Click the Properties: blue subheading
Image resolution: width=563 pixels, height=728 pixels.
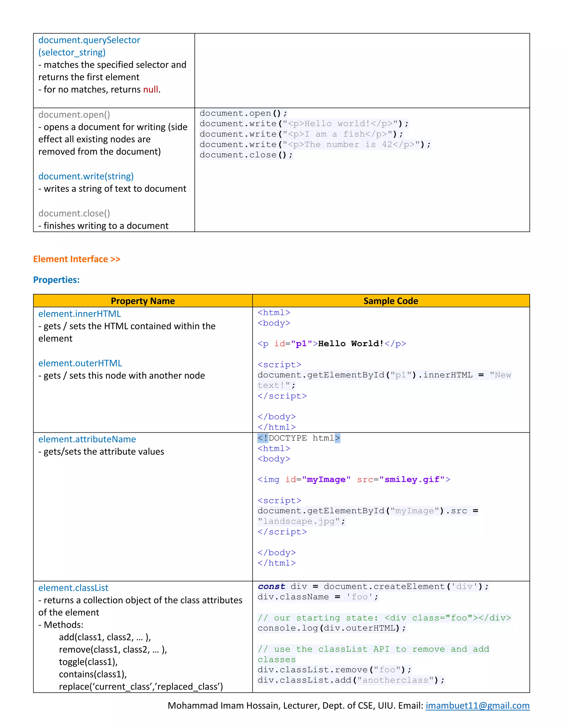point(56,280)
